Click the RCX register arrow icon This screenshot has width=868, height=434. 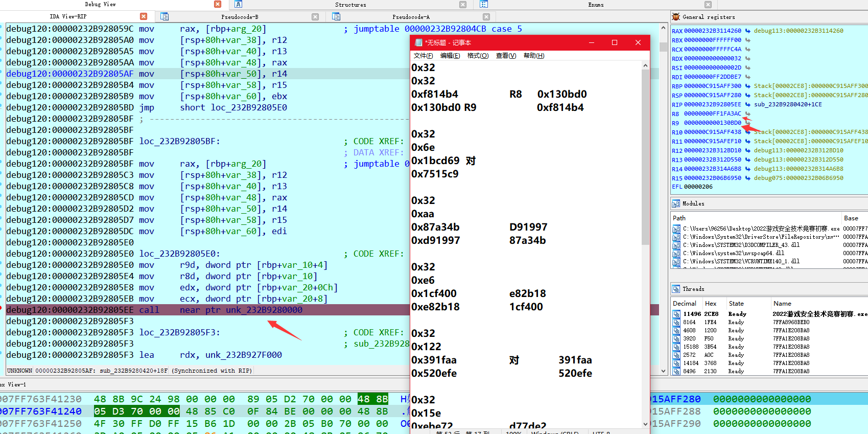pyautogui.click(x=747, y=49)
